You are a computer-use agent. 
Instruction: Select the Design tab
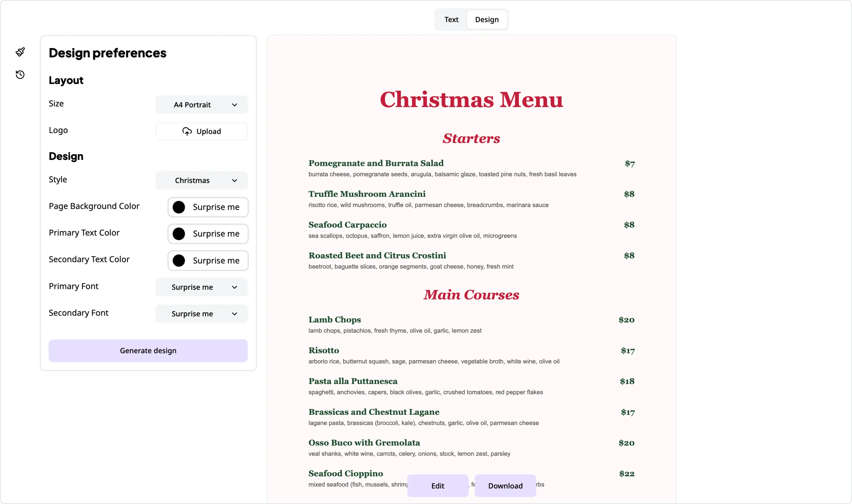coord(486,20)
